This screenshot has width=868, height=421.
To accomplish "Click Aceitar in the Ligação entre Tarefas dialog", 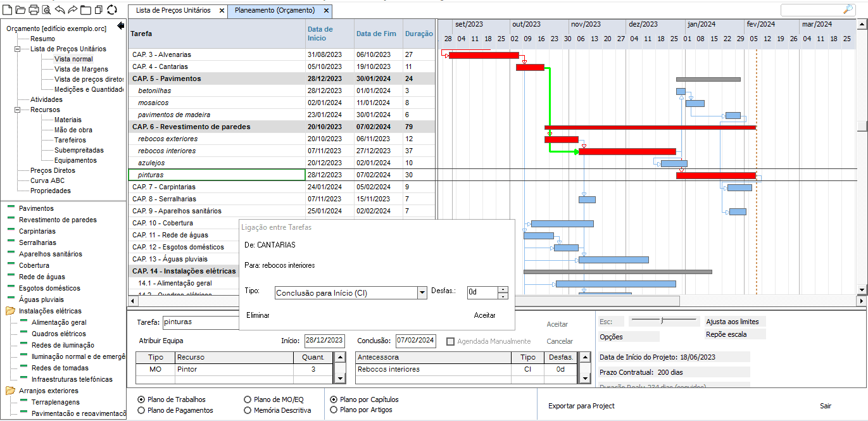I will pos(485,315).
